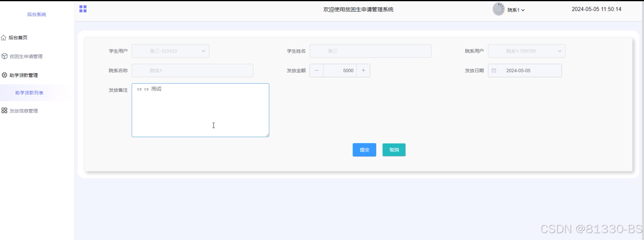Click the 院系用户 dropdown arrow
Viewport: 644px width, 240px height.
point(560,51)
